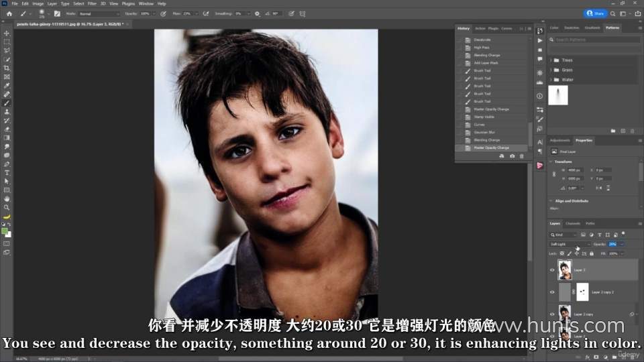The height and width of the screenshot is (362, 644).
Task: Collapse the Transform section
Action: coord(551,162)
